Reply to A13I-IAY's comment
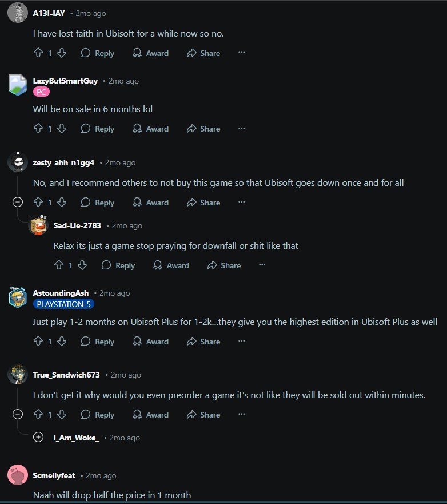447x504 pixels. tap(98, 53)
